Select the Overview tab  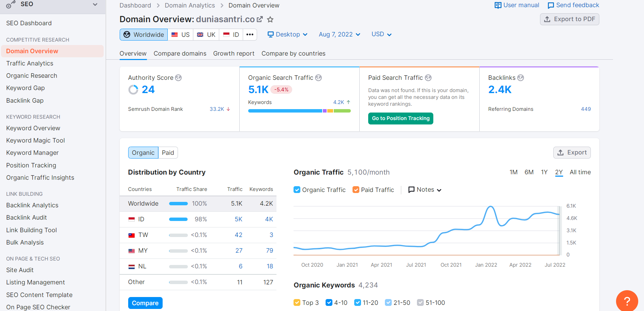[133, 54]
